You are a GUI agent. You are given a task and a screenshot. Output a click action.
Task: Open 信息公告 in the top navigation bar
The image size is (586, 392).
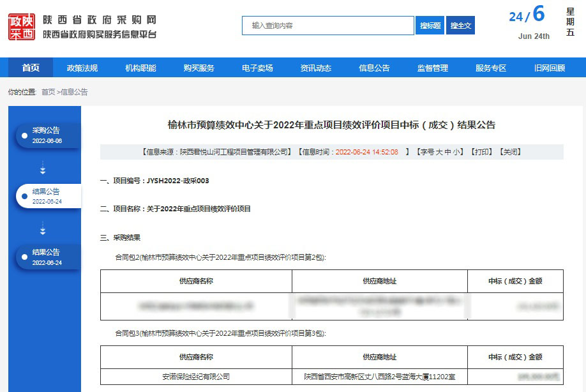click(x=374, y=68)
